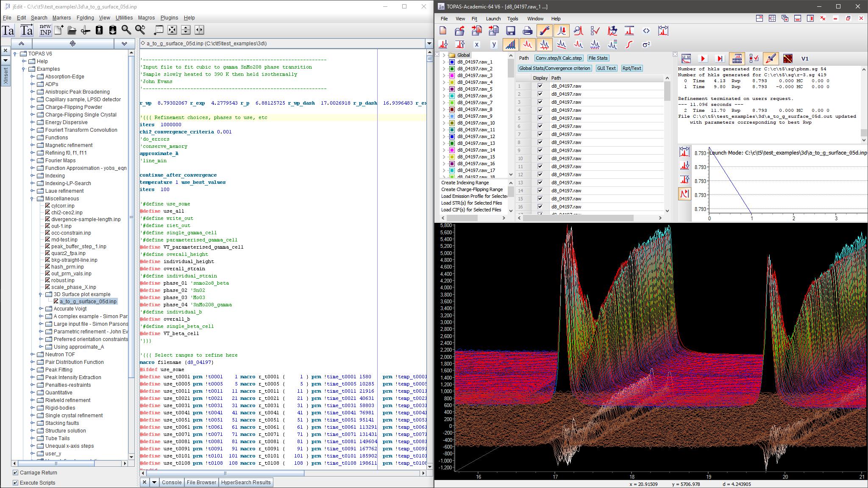868x488 pixels.
Task: Click the wrench icon in TOPAS toolbar
Action: [544, 30]
